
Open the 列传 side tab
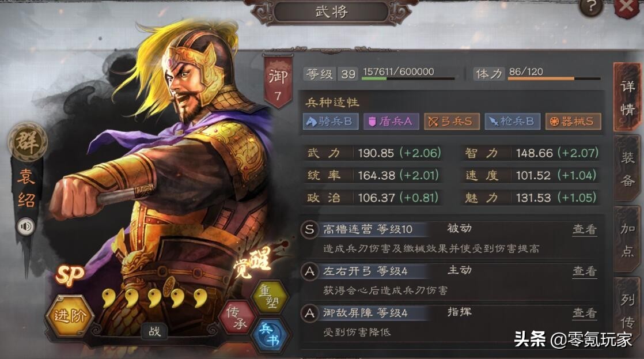[x=627, y=311]
